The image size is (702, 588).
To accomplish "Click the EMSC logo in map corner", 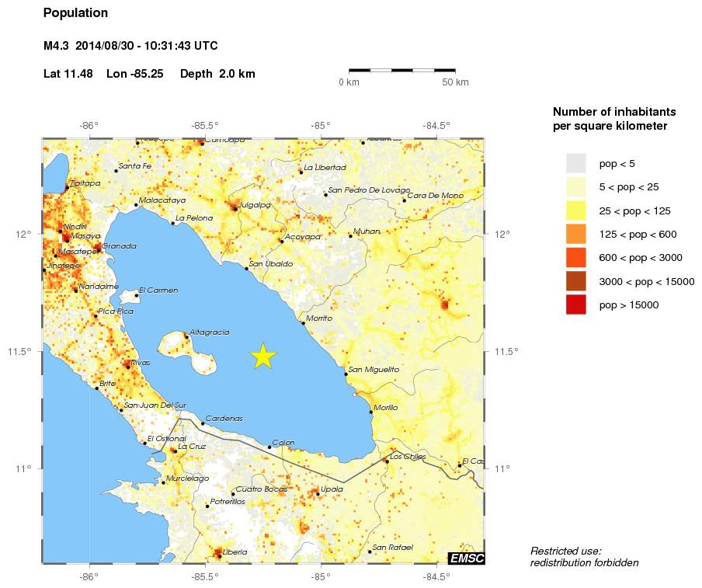I will pyautogui.click(x=466, y=558).
